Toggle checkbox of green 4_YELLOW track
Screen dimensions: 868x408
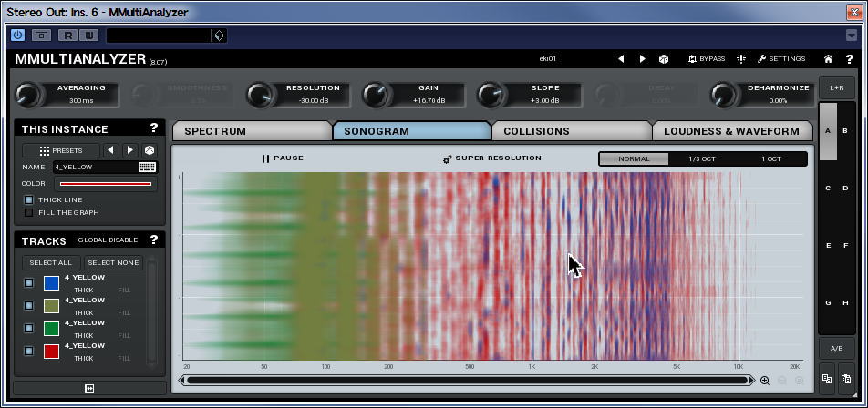(x=29, y=329)
